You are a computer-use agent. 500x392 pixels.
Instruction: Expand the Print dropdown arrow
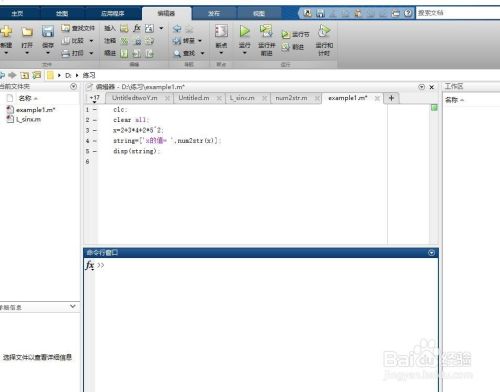tap(91, 53)
